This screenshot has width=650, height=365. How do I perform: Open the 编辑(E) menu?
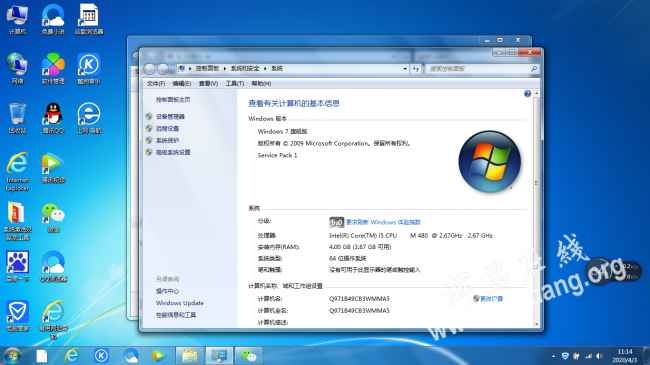click(182, 84)
